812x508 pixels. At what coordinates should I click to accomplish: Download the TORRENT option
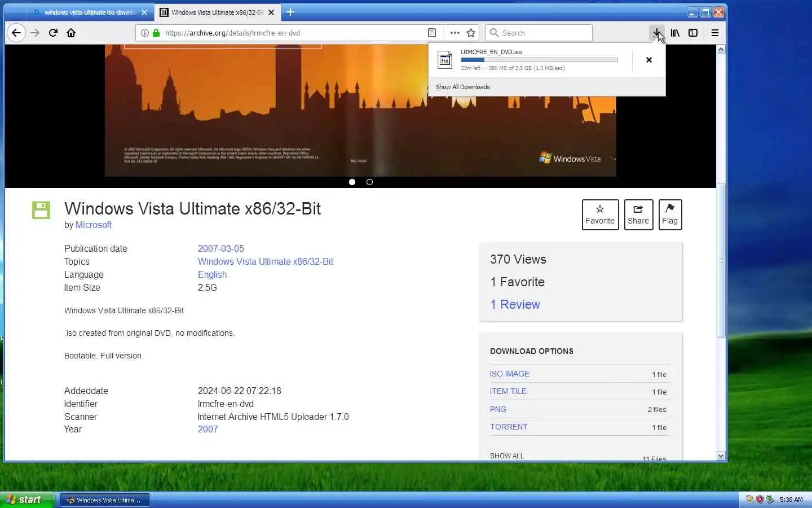[509, 427]
